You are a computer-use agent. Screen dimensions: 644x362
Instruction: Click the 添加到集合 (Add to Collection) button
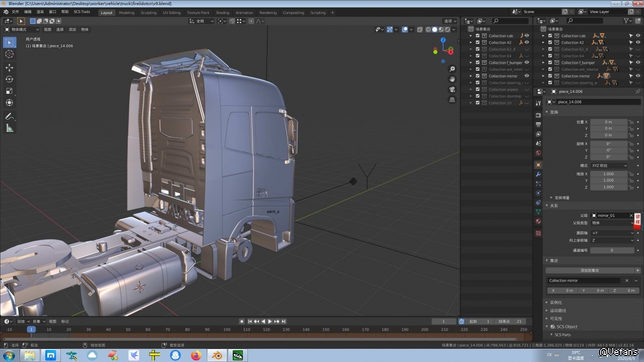[x=590, y=271]
